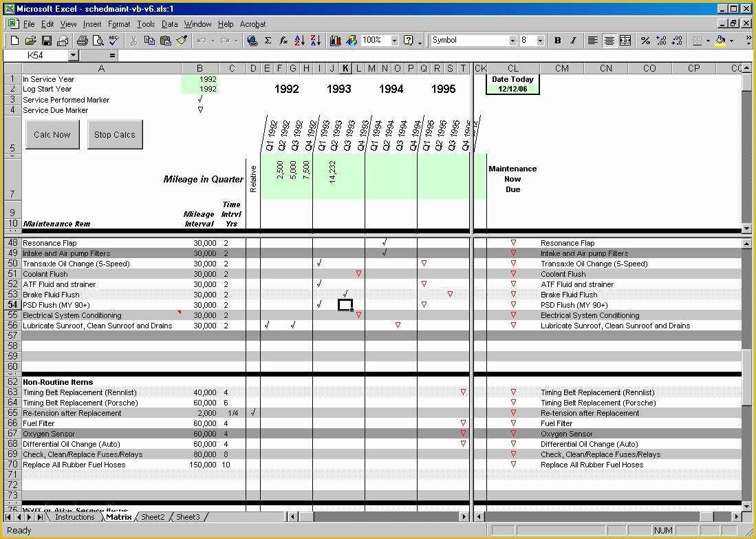Apply Percent Style formatting
The image size is (756, 539).
645,40
